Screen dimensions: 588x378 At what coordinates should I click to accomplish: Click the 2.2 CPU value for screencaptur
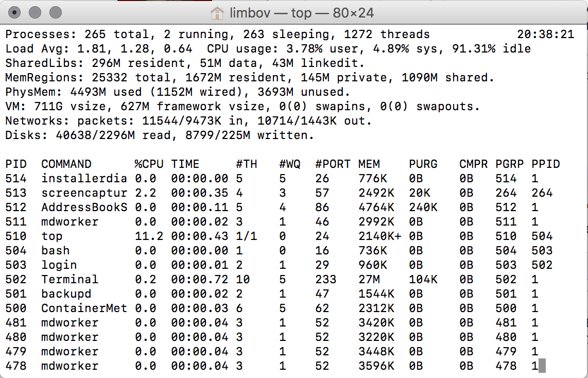(x=146, y=193)
